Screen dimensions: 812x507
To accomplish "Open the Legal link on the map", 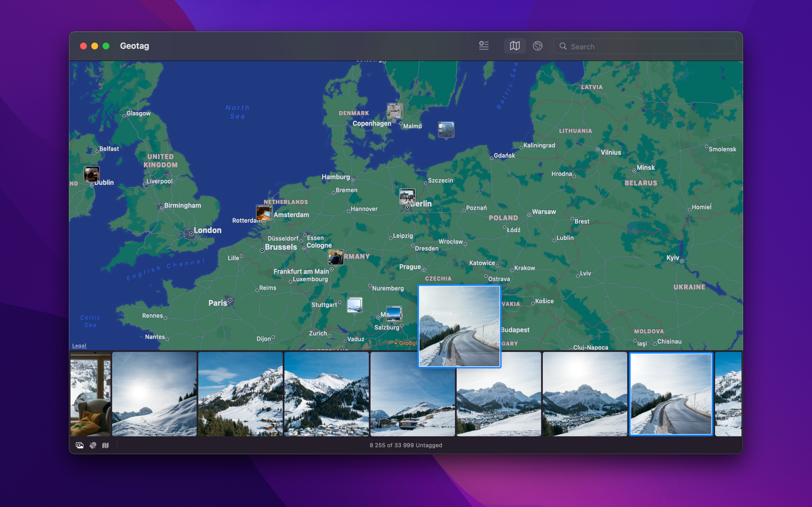I will coord(80,345).
